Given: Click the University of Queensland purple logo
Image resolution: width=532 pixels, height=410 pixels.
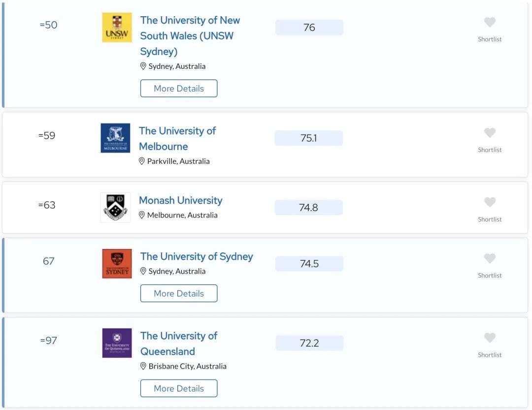Looking at the screenshot, I should tap(117, 343).
